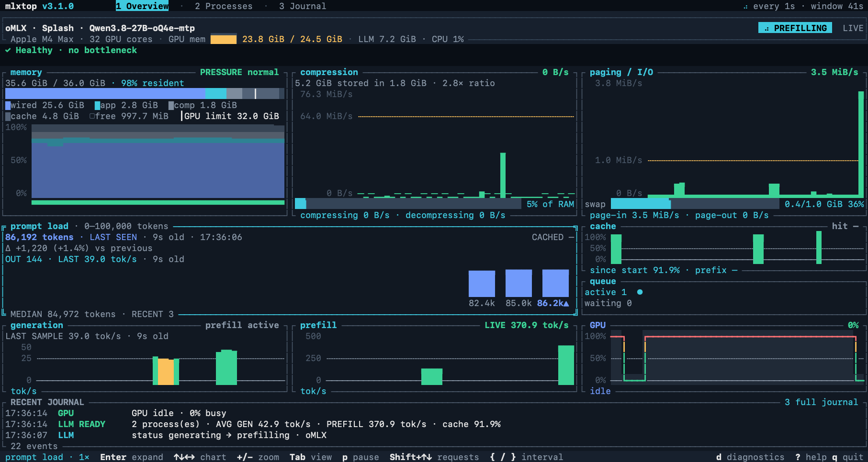The width and height of the screenshot is (868, 462).
Task: Click the 85.0k prompt bar
Action: point(519,283)
